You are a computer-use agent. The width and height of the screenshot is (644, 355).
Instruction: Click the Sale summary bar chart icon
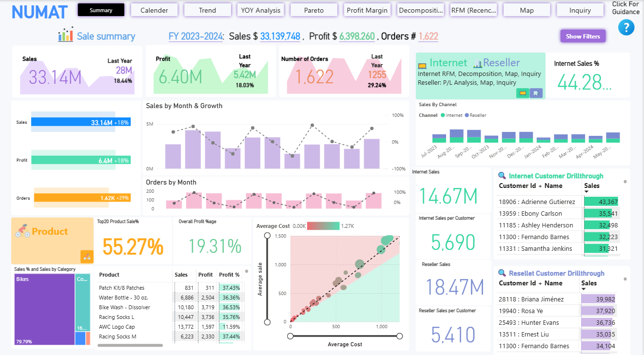pyautogui.click(x=65, y=35)
